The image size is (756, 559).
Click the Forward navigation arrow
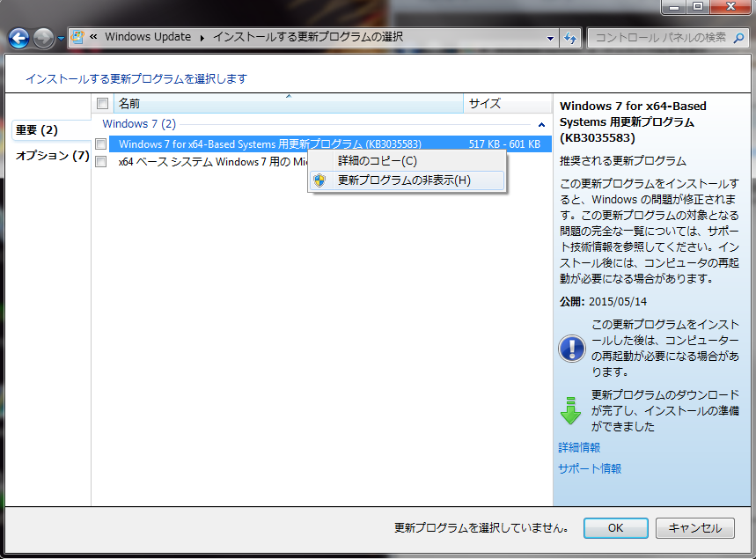pyautogui.click(x=43, y=38)
